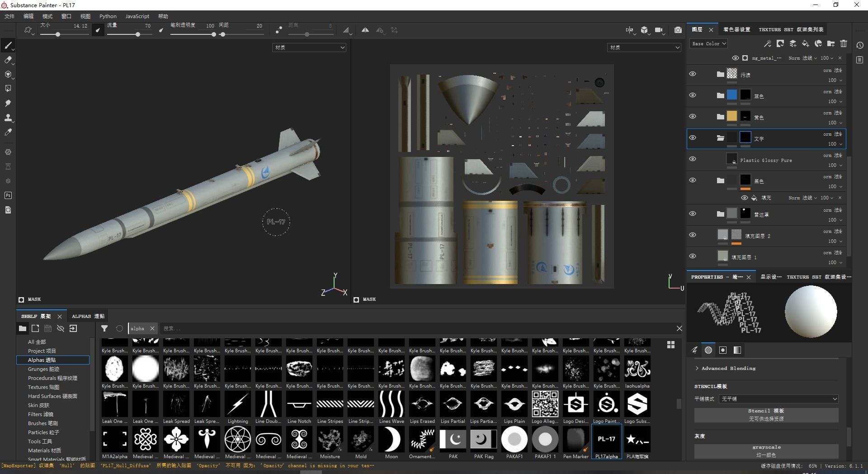The image size is (868, 474).
Task: Select the Grunges 脏迹 shelf category
Action: (43, 369)
